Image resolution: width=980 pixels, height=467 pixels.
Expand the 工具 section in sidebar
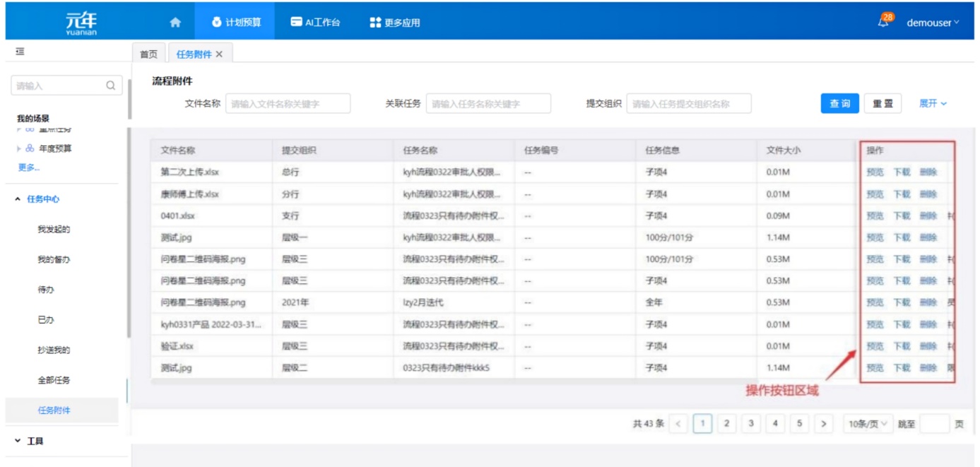pyautogui.click(x=18, y=441)
